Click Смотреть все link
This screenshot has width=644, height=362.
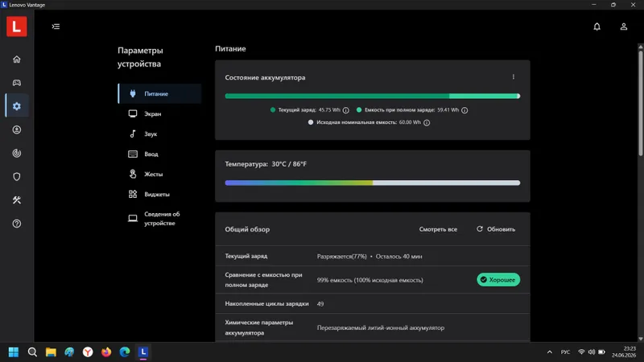click(438, 229)
